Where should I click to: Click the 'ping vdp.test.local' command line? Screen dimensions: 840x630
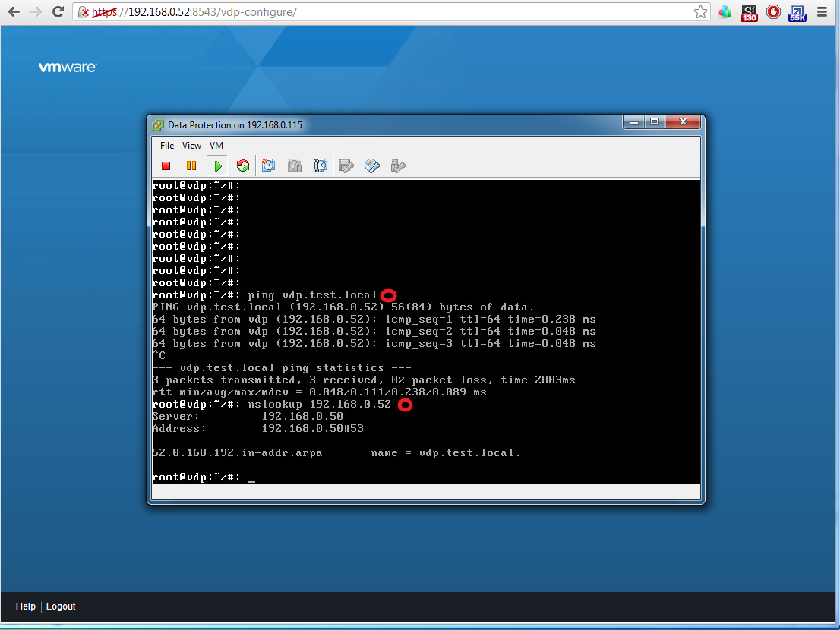pyautogui.click(x=264, y=295)
